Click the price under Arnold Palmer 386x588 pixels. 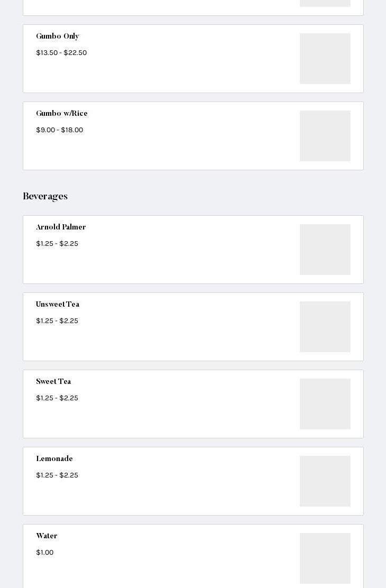tap(57, 244)
